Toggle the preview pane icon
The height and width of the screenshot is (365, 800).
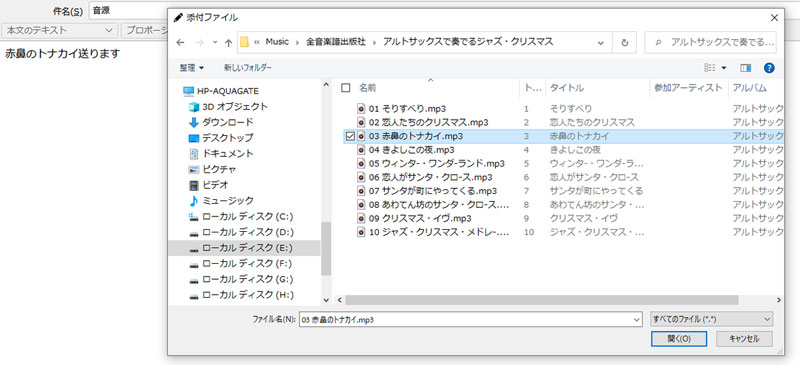pyautogui.click(x=745, y=68)
